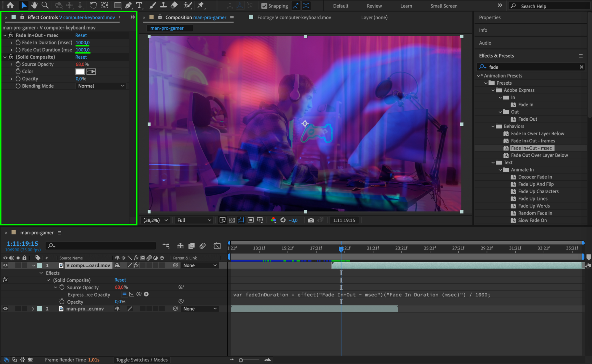Click Toggle Switches / Modes button
The width and height of the screenshot is (592, 364).
point(142,360)
